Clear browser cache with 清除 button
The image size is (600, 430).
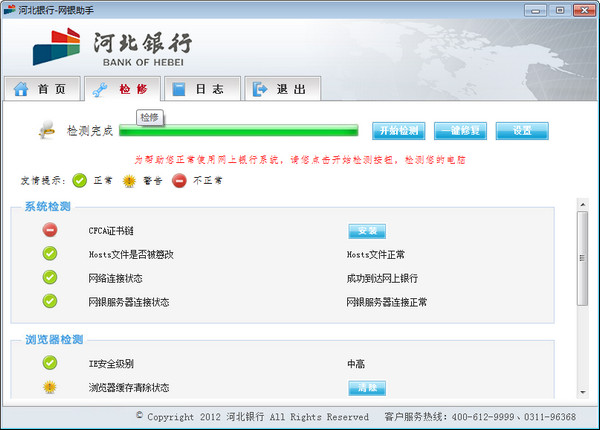367,388
